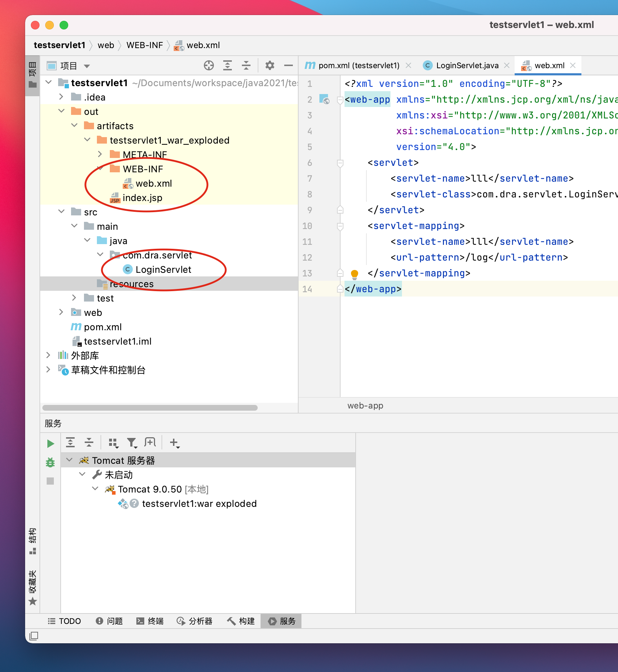This screenshot has width=618, height=672.
Task: Open the Profiler (分析器) tab
Action: (x=195, y=621)
